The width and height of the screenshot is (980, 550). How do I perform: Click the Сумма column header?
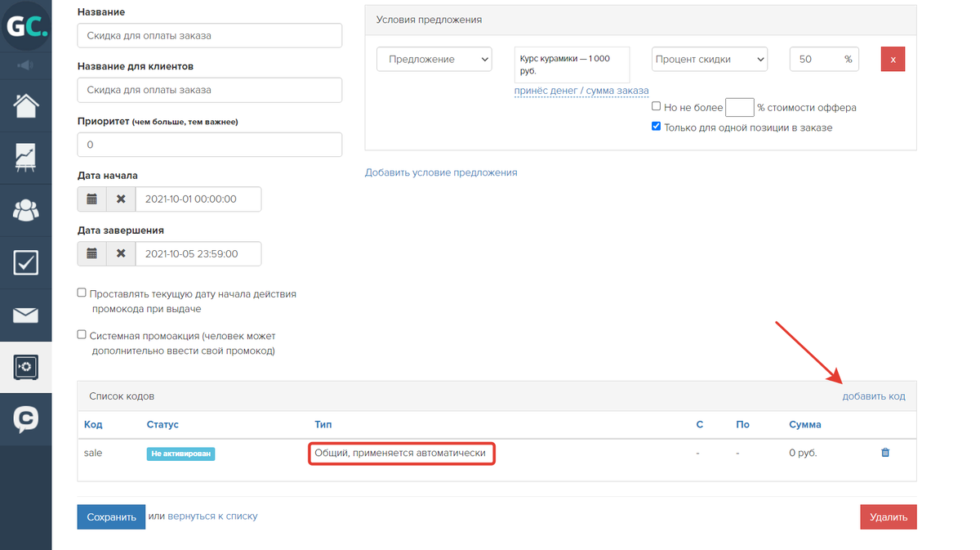coord(805,425)
